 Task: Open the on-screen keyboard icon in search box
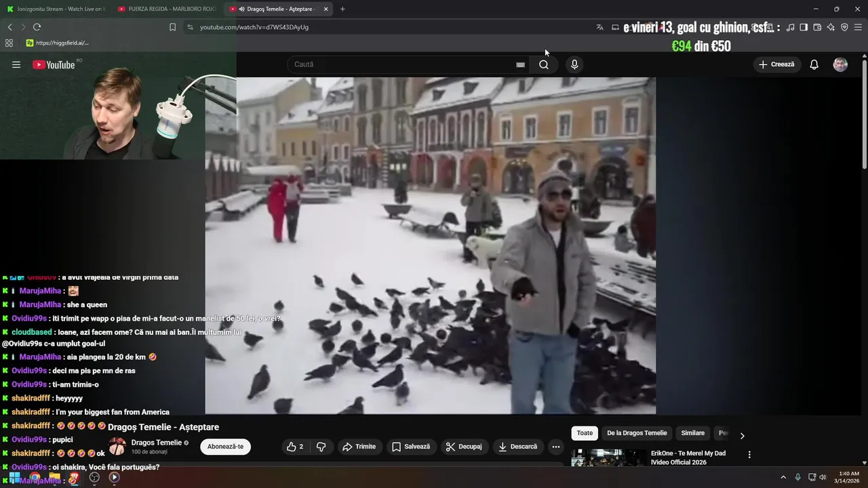pyautogui.click(x=520, y=64)
